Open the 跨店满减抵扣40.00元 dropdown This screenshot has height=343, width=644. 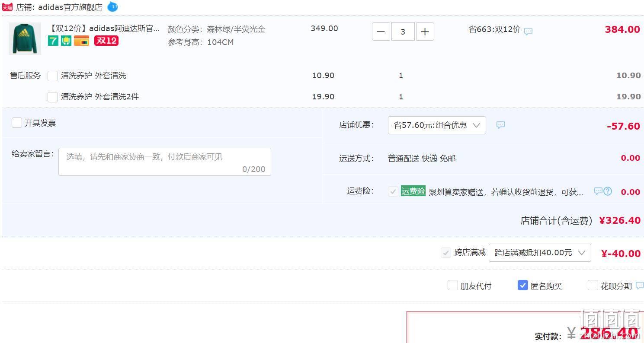[540, 253]
